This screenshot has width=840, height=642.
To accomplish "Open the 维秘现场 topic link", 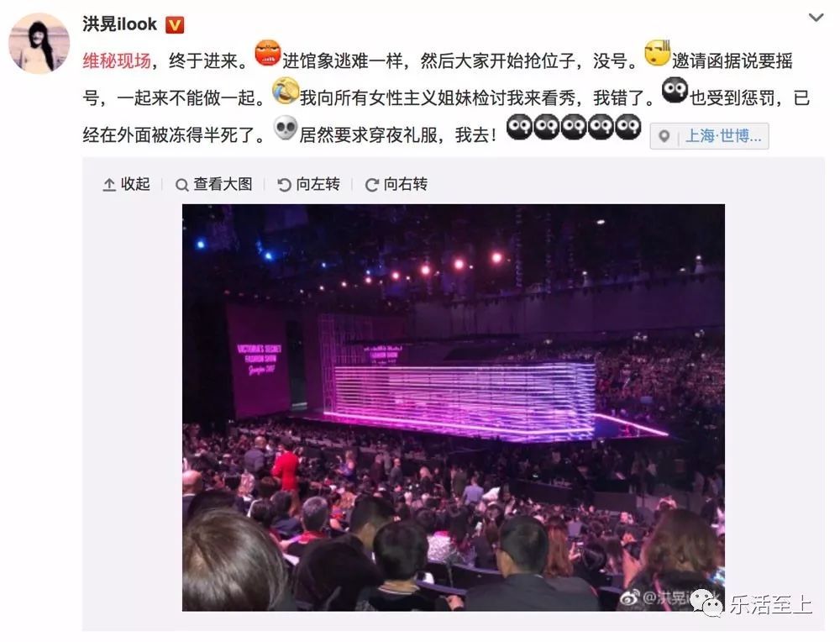I will coord(116,61).
